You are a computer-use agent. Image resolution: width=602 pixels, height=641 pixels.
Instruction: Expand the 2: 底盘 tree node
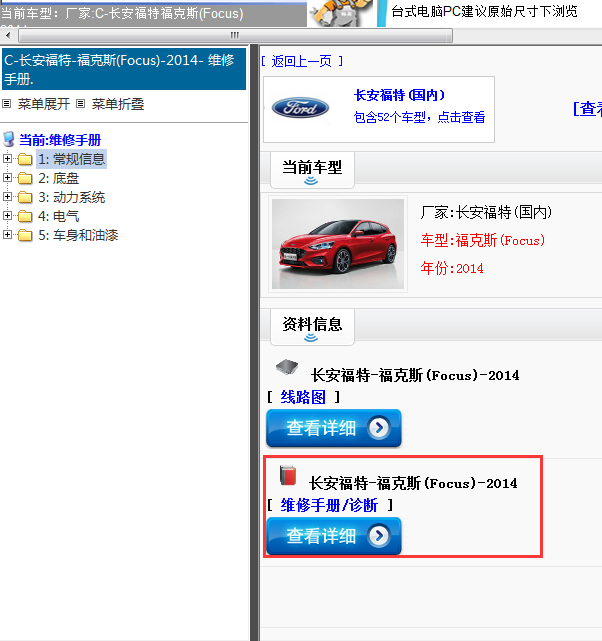[x=7, y=177]
